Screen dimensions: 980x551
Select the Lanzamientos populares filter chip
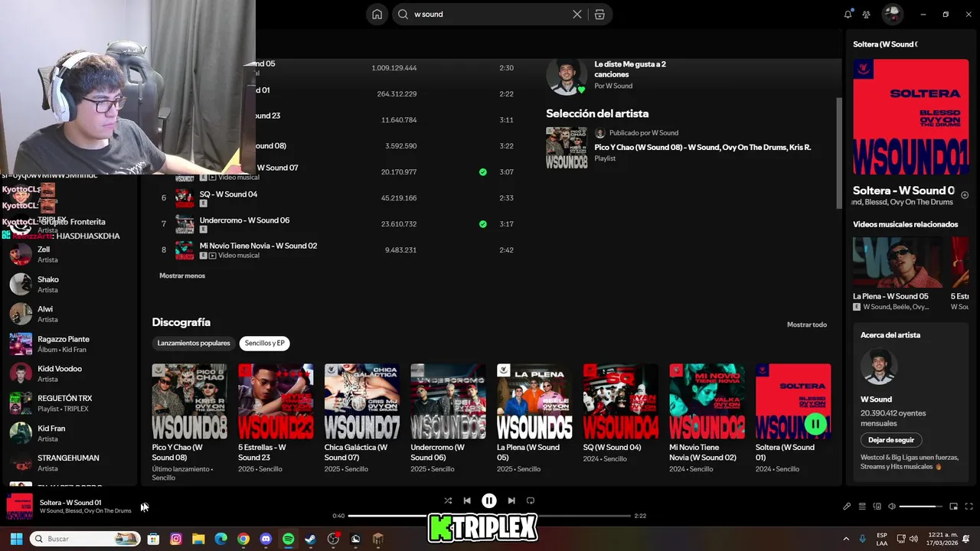coord(194,344)
